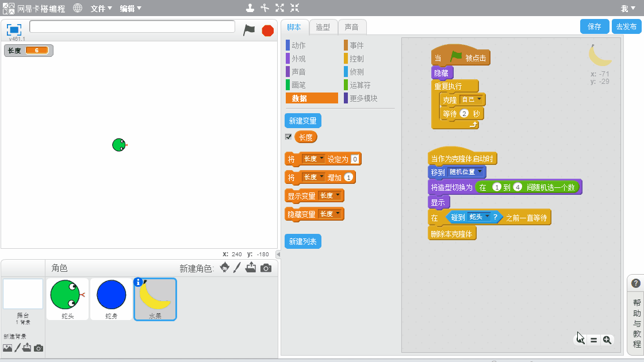
Task: Click the globe language icon
Action: coord(78,8)
